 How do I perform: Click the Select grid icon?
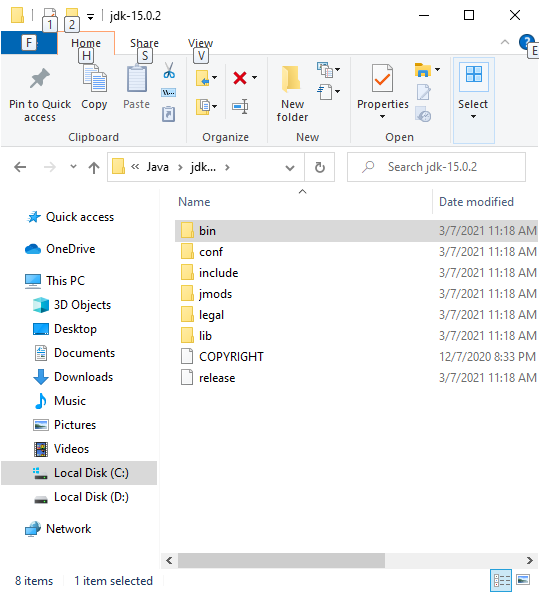click(474, 74)
